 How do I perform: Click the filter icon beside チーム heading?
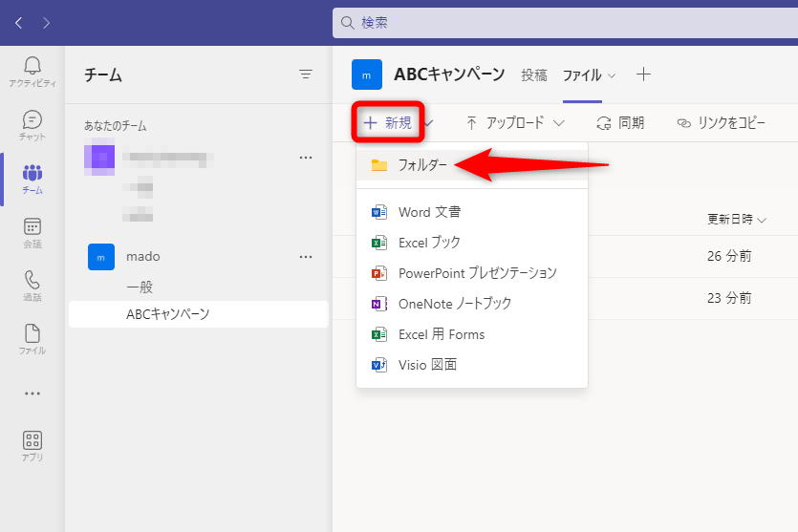[306, 74]
